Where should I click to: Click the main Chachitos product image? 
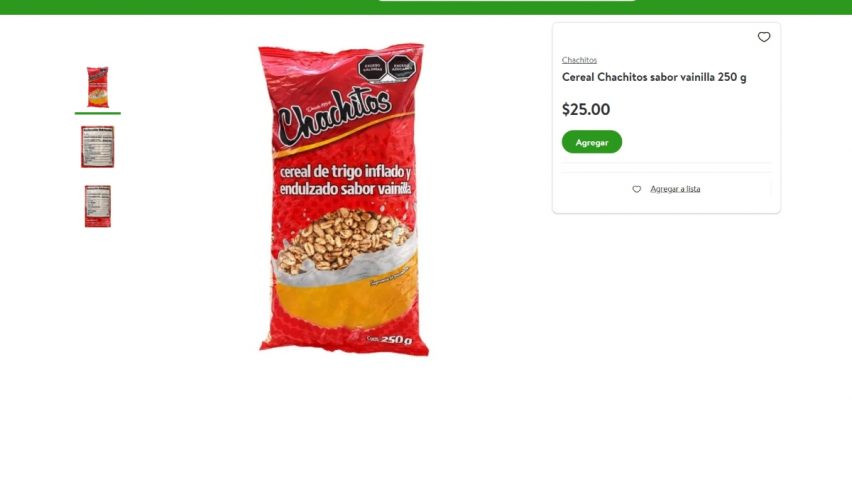pos(343,200)
